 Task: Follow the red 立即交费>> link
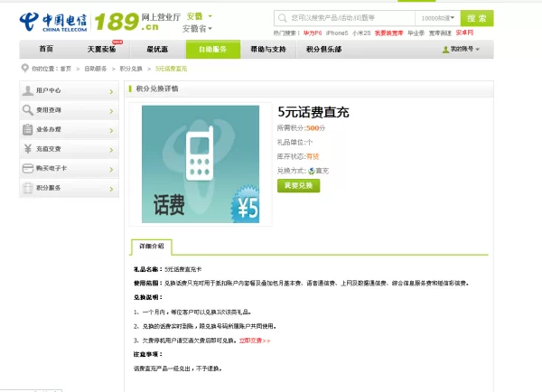click(x=255, y=341)
